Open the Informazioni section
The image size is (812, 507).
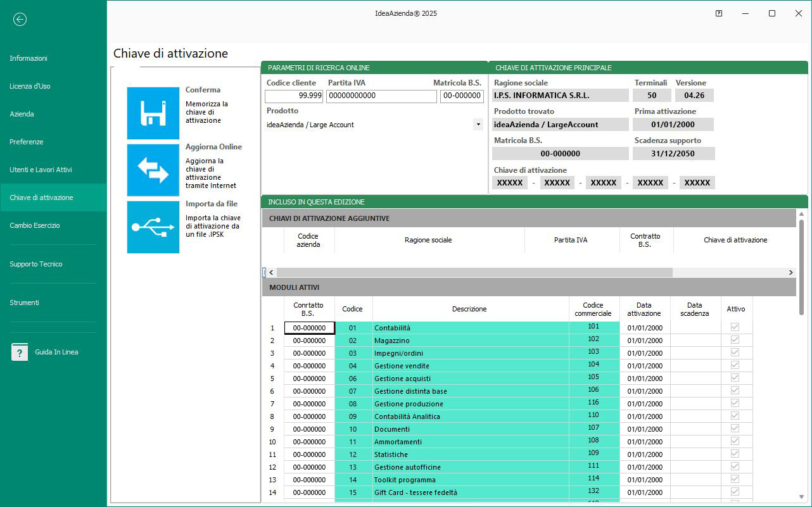[29, 58]
